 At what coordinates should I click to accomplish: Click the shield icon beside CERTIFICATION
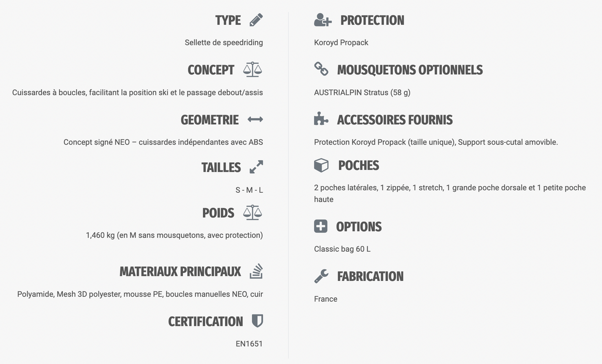tap(257, 321)
